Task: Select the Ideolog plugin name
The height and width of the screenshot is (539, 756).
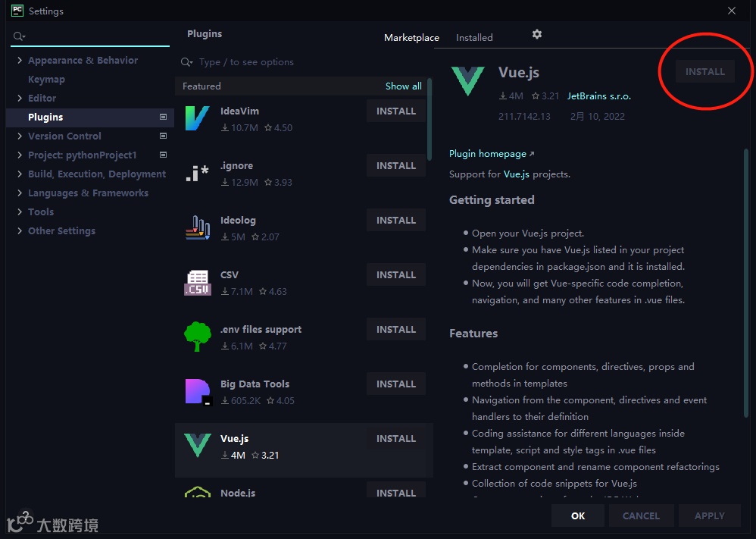Action: tap(238, 220)
